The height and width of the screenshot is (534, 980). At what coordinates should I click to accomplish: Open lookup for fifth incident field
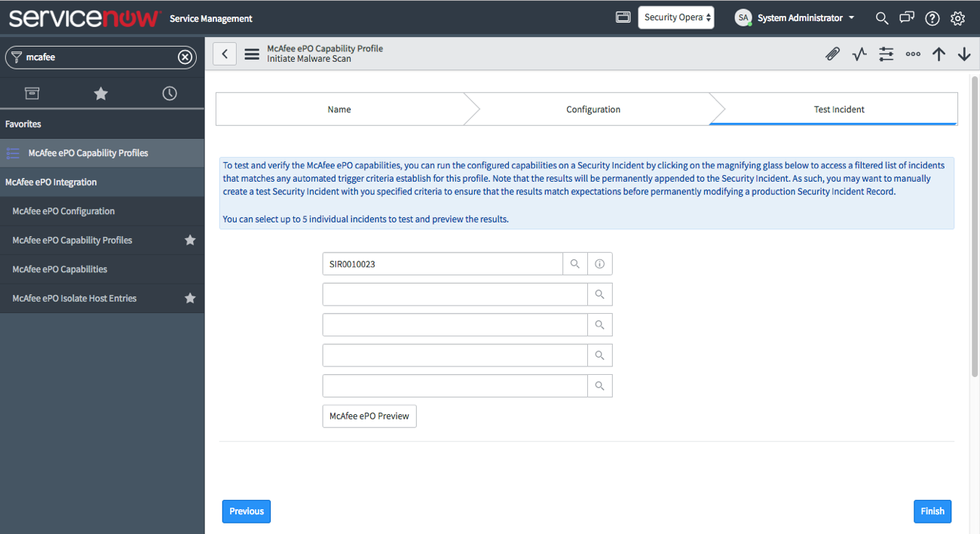point(600,386)
